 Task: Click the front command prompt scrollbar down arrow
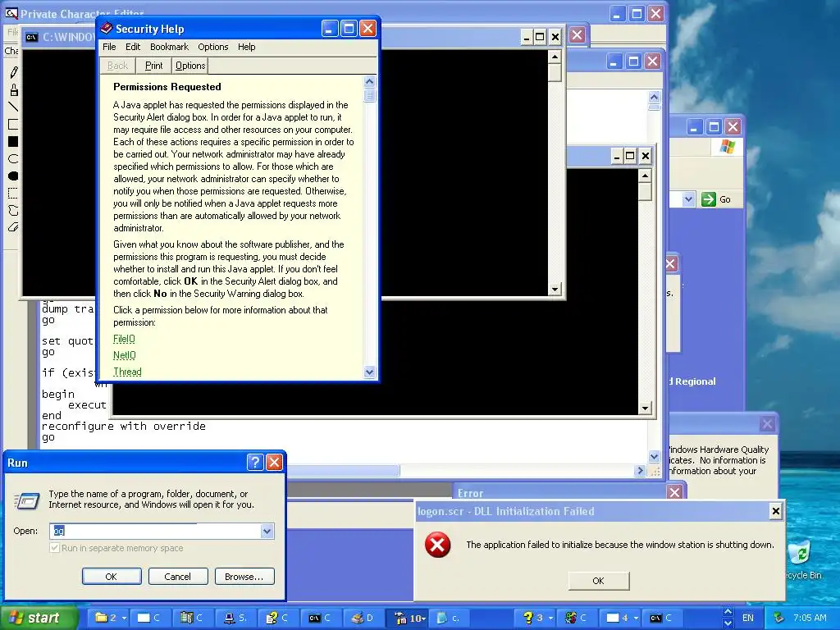(555, 290)
